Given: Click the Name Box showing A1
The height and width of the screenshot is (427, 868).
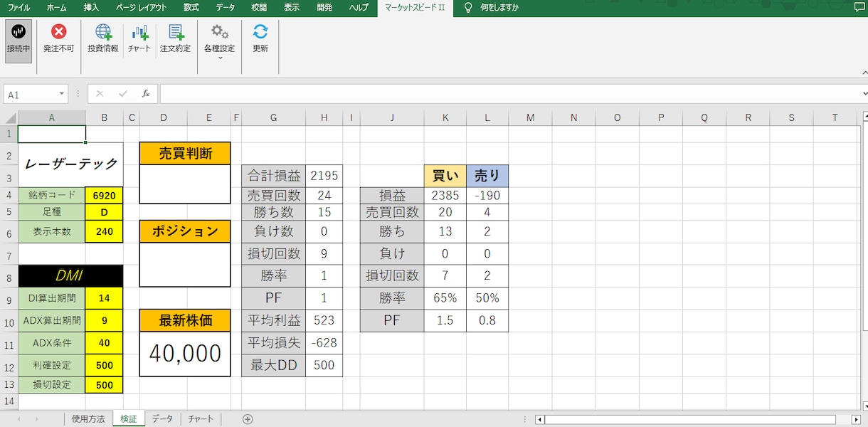Looking at the screenshot, I should tap(31, 94).
